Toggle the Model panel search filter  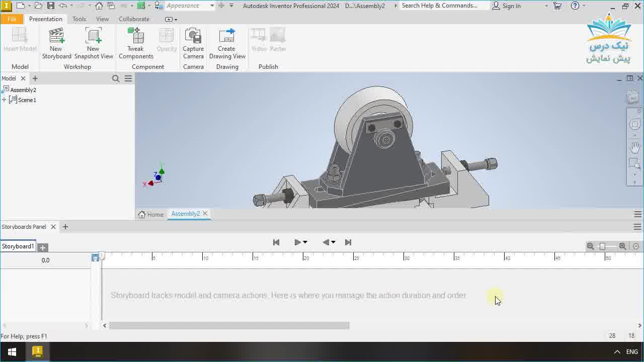[x=116, y=78]
